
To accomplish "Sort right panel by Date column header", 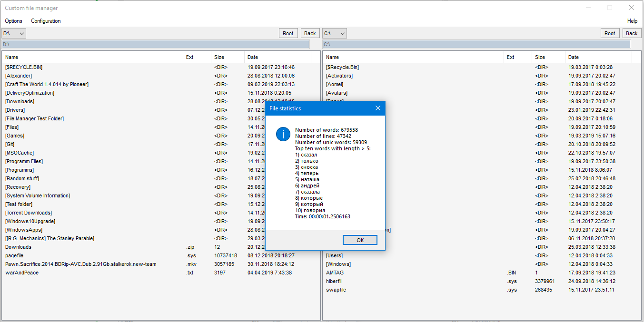I will (599, 57).
